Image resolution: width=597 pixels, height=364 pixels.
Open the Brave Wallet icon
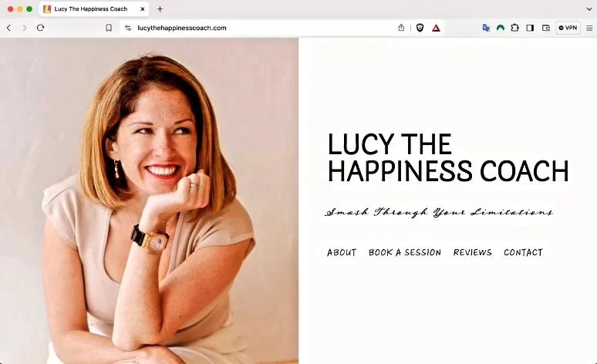546,28
